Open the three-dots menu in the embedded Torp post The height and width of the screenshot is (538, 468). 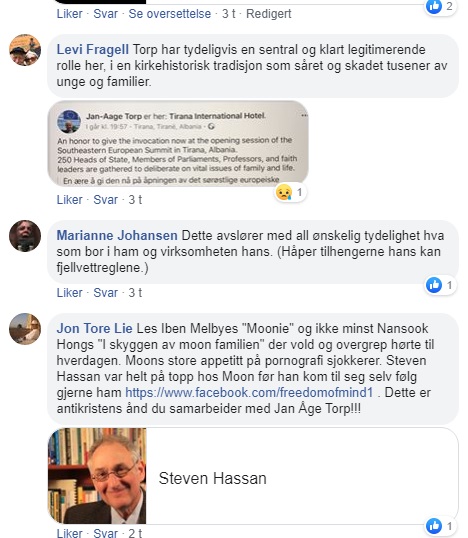click(x=304, y=116)
